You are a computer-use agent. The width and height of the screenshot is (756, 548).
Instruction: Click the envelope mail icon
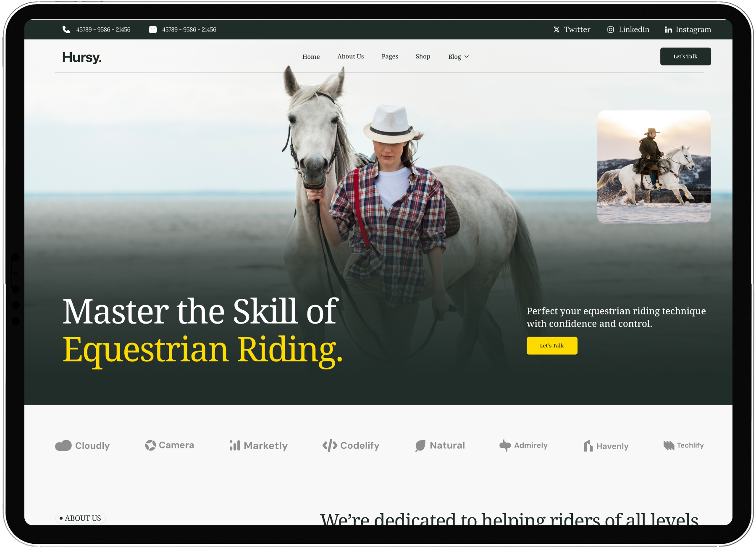[153, 29]
